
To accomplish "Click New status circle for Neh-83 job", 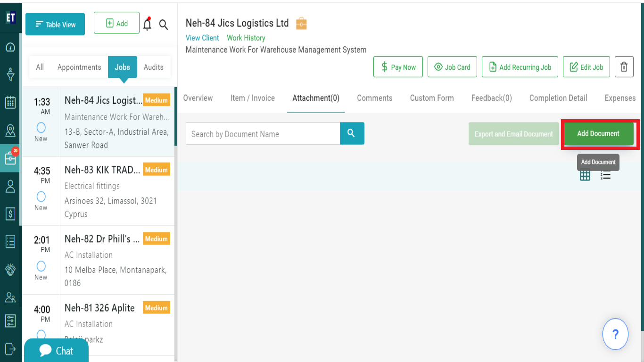I will pos(41,197).
